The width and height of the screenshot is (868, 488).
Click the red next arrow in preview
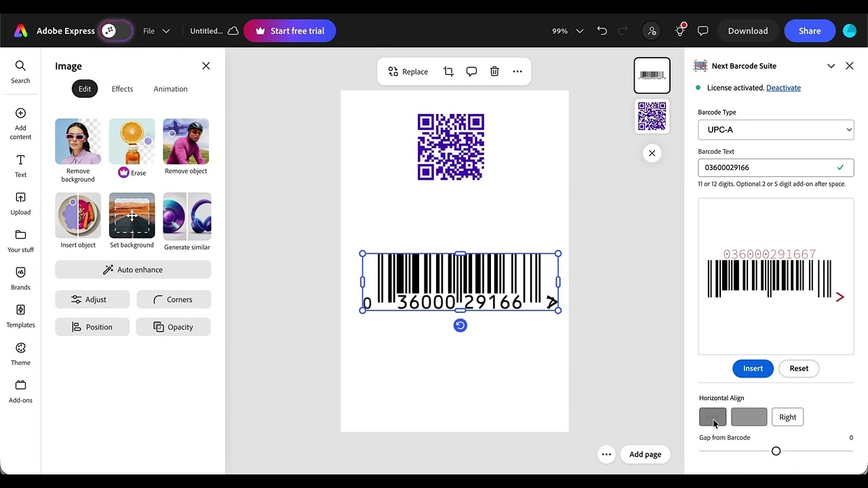[840, 297]
